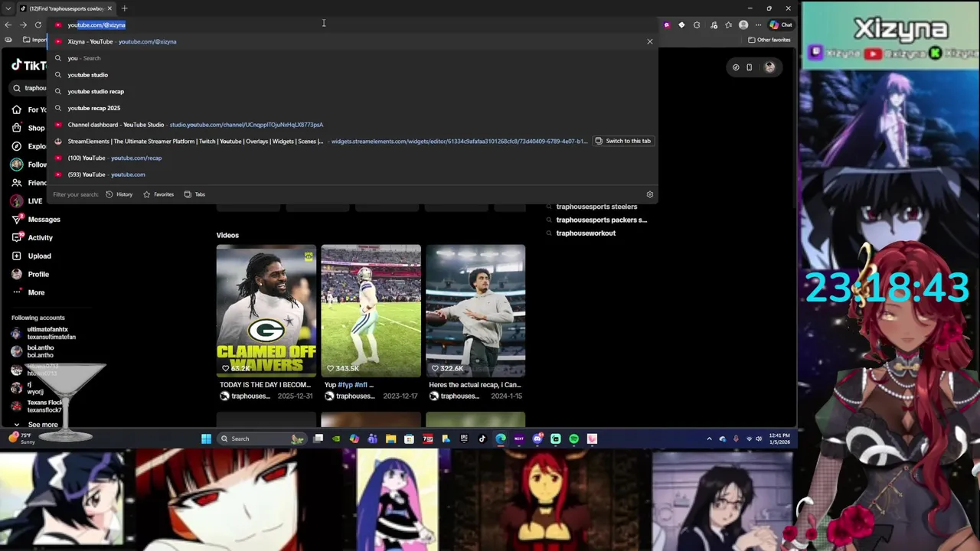
Task: Open bol.antho following account
Action: click(x=33, y=351)
